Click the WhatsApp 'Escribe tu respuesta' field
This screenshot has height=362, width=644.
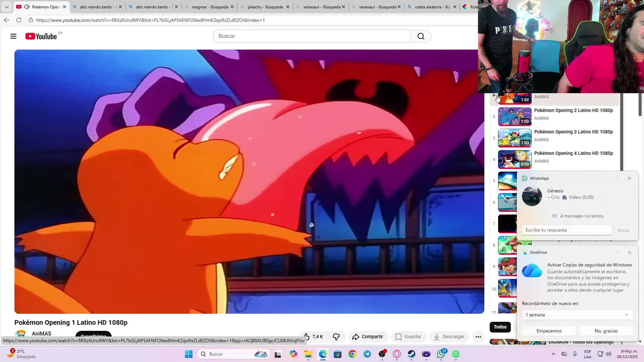point(567,230)
